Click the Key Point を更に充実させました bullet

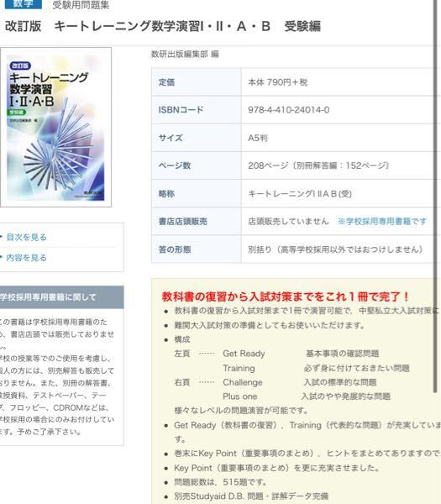276,468
